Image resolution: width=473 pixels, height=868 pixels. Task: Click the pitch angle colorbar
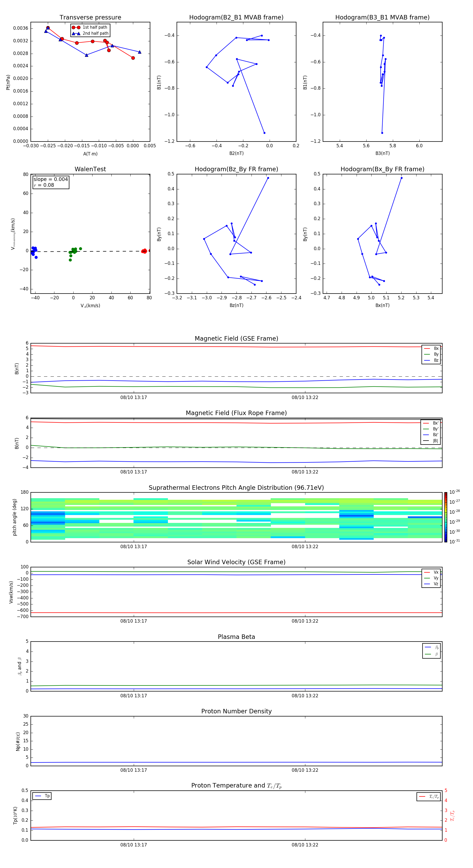445,517
